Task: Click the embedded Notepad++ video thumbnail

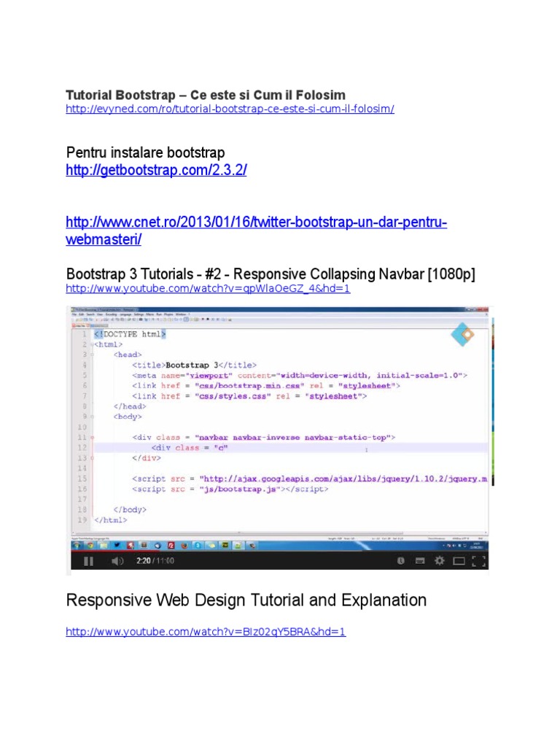Action: point(279,438)
